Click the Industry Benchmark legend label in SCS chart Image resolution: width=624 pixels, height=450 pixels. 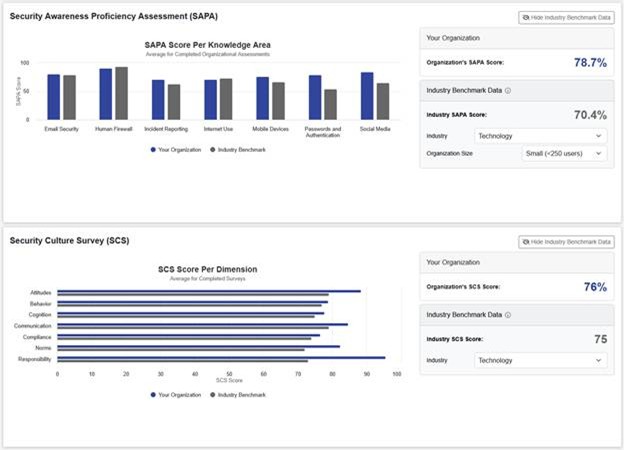point(242,395)
